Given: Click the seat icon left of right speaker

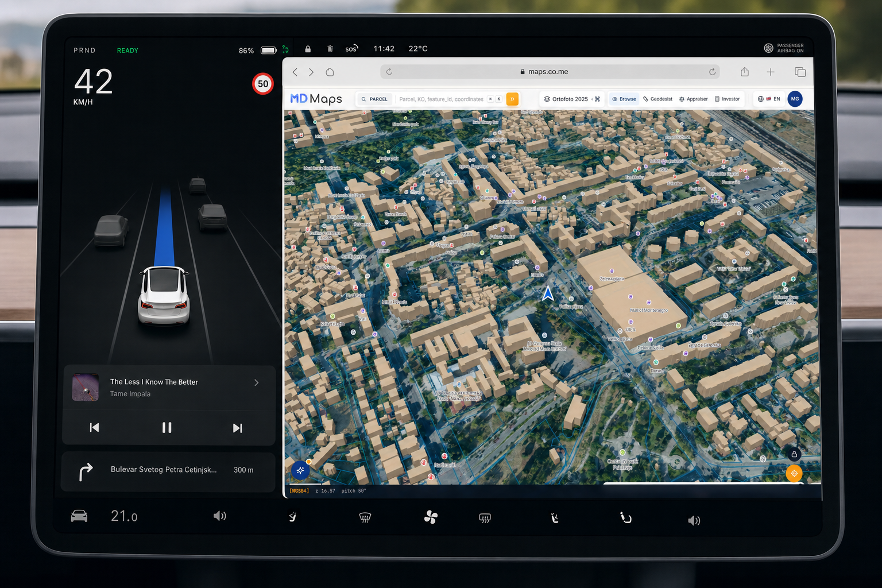Looking at the screenshot, I should click(625, 518).
